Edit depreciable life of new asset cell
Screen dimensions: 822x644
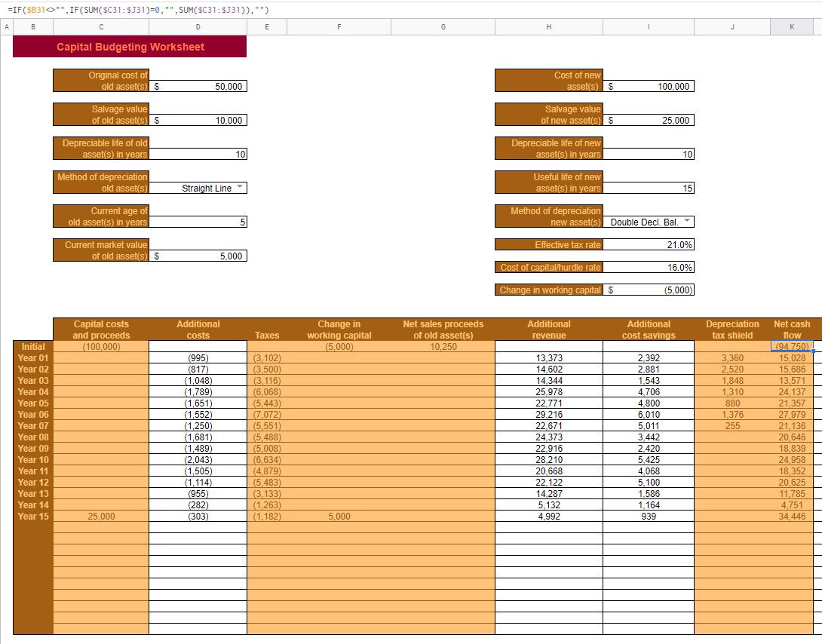pyautogui.click(x=649, y=154)
